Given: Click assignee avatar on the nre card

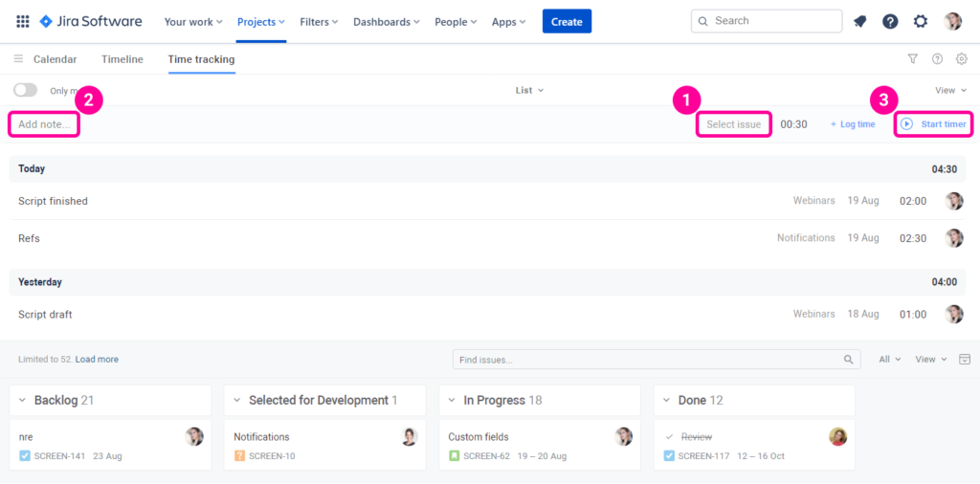Looking at the screenshot, I should 194,436.
